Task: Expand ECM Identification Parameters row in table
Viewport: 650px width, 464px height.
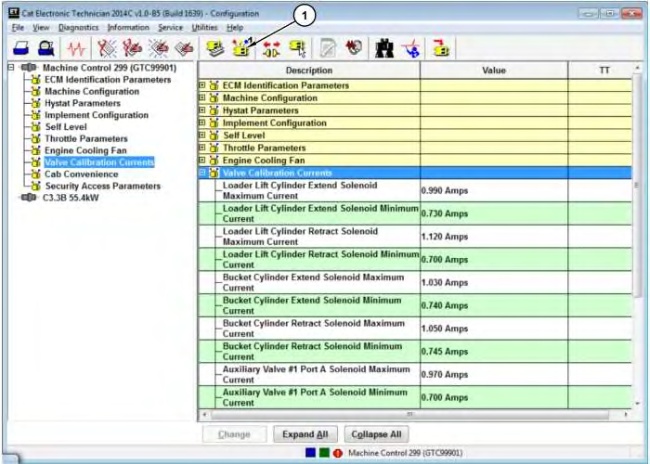Action: (x=202, y=85)
